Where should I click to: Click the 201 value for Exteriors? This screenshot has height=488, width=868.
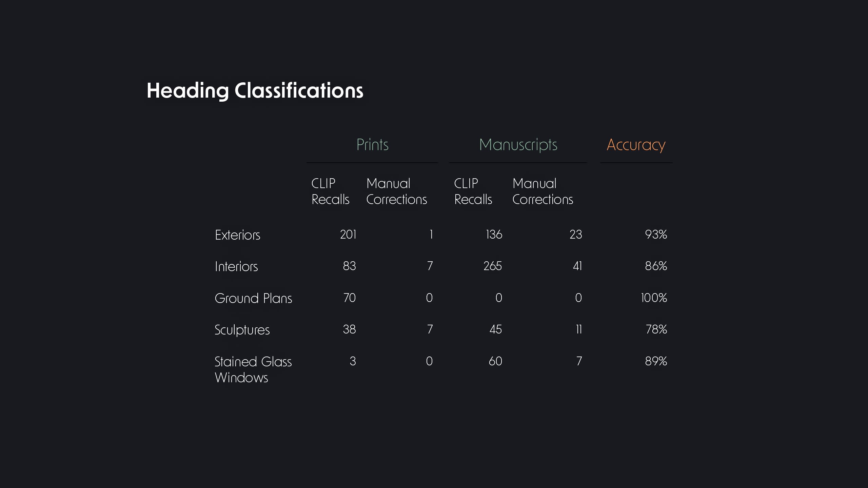point(348,235)
